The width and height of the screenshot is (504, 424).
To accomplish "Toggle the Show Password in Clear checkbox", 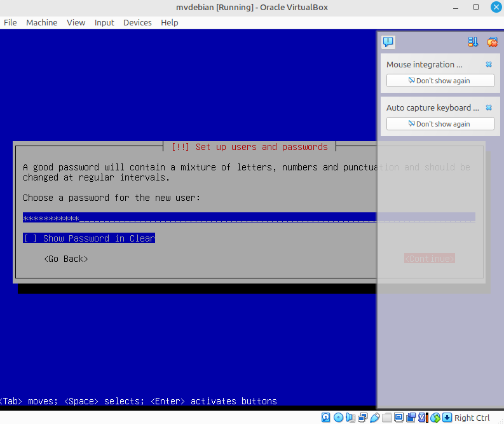I will pos(30,238).
